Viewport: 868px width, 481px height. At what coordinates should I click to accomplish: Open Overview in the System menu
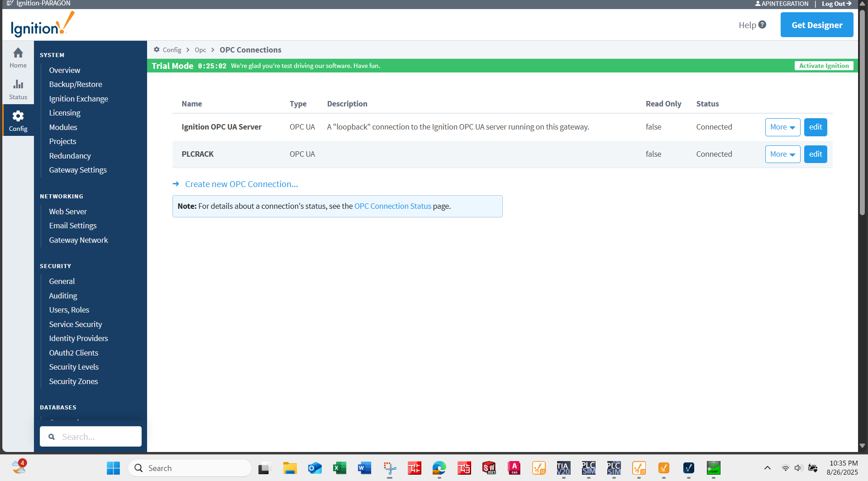65,70
